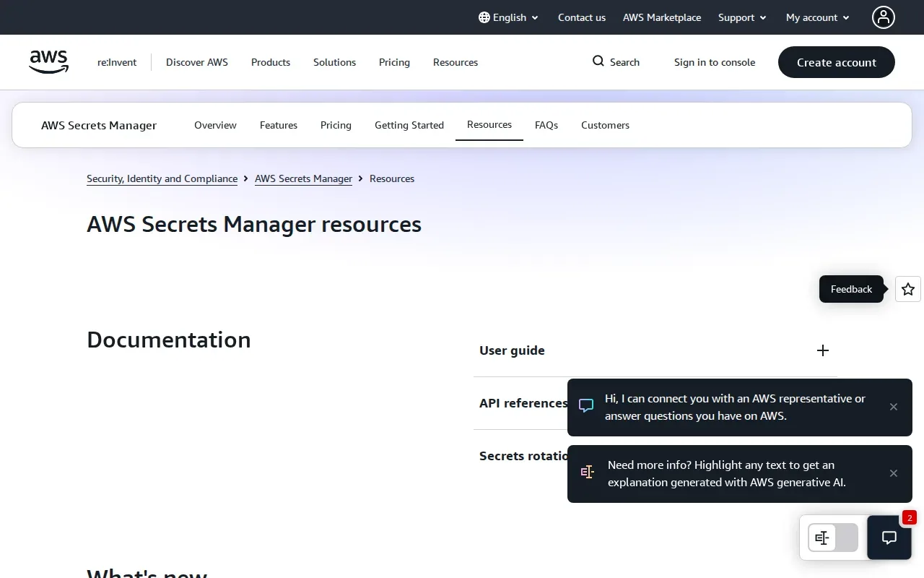
Task: Follow the AWS Secrets Manager breadcrumb link
Action: tap(303, 178)
